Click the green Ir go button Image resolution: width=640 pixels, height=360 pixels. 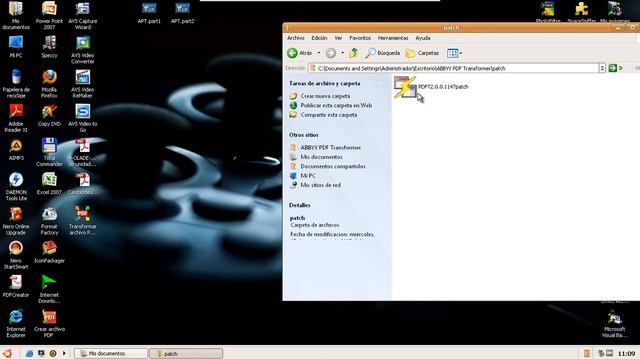(612, 68)
